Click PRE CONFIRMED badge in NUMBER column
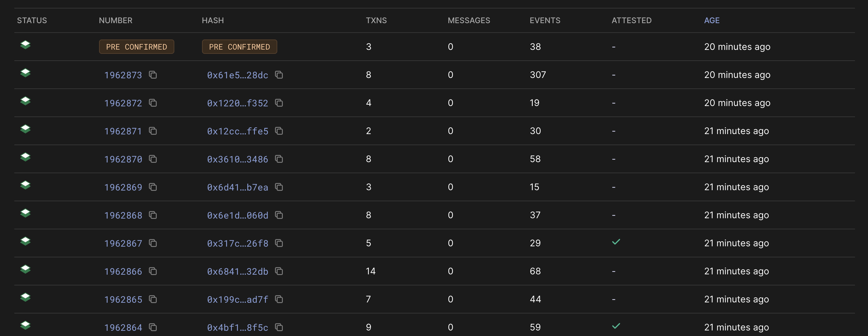868x336 pixels. coord(137,47)
